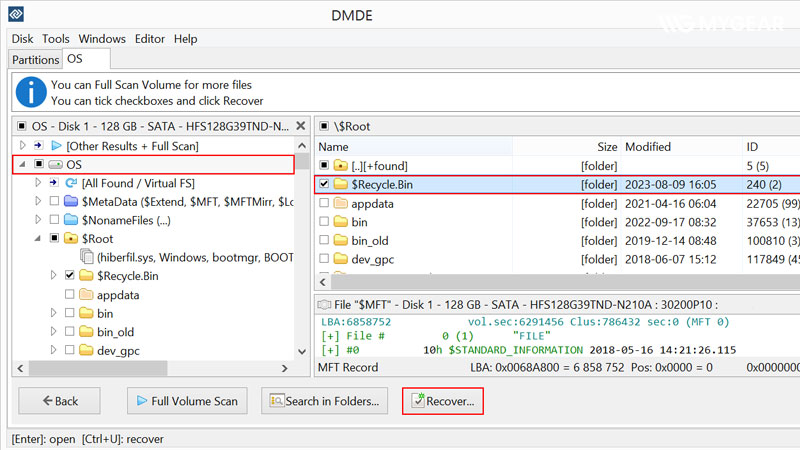Click $Recycle.Bin folder icon in file list

(341, 184)
